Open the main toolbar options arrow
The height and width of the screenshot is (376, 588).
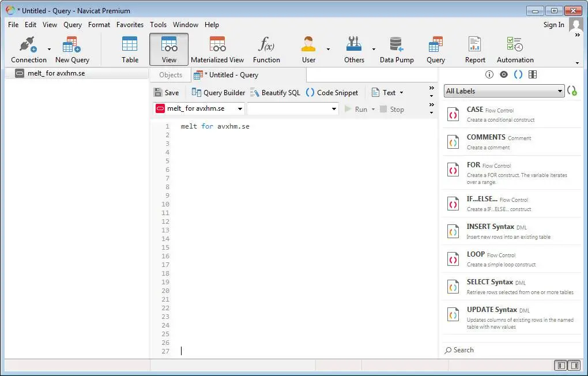577,63
